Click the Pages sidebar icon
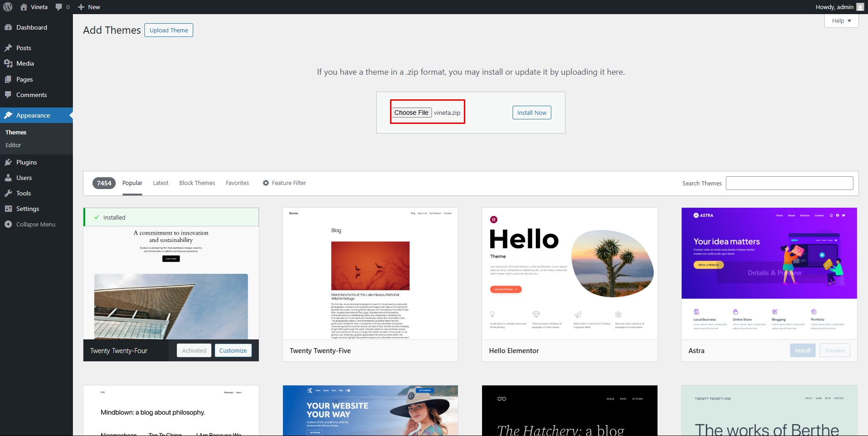Viewport: 868px width, 436px height. [x=8, y=79]
